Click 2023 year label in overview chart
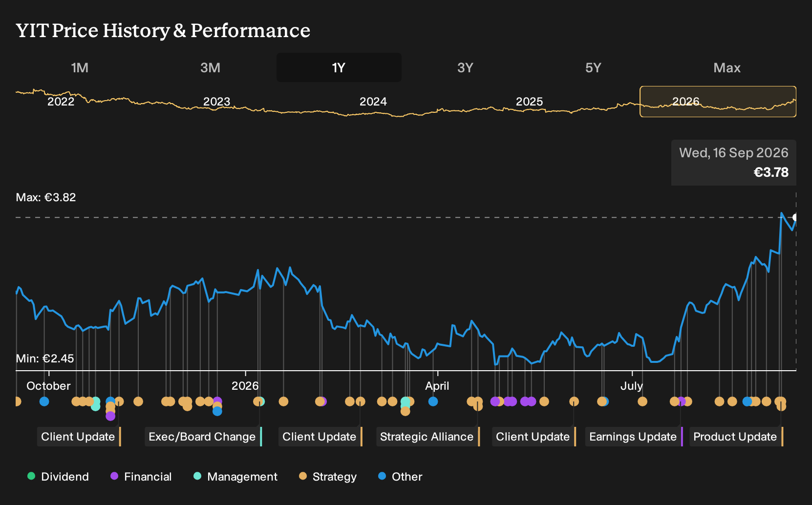The image size is (812, 505). (x=216, y=102)
